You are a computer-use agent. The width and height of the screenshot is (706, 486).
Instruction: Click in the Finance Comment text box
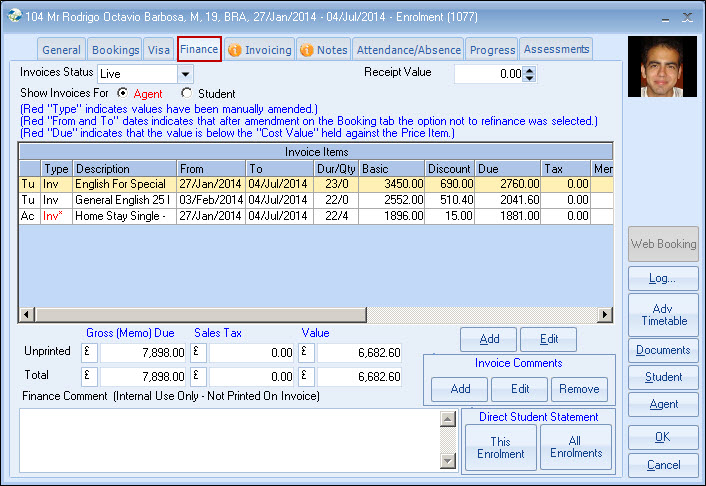tap(230, 439)
